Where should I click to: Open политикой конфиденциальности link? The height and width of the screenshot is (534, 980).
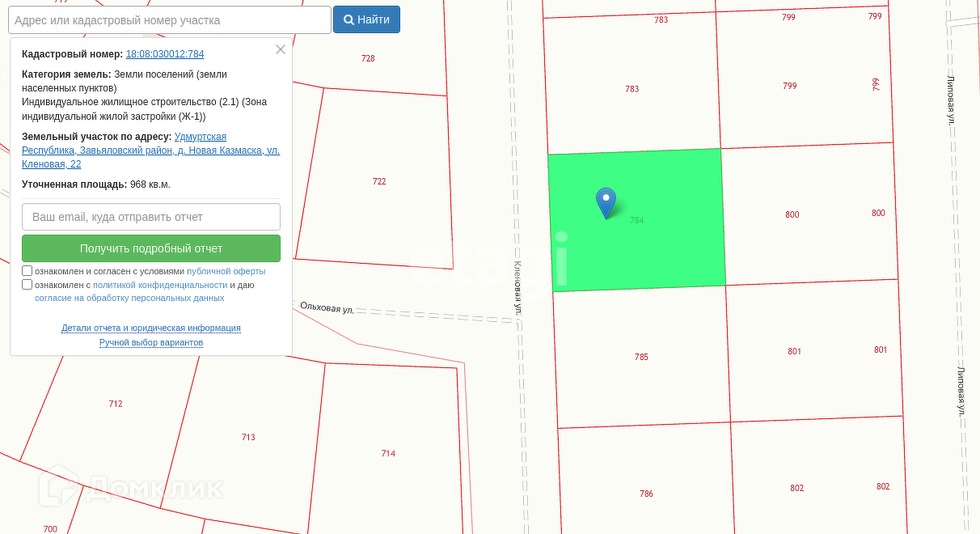coord(160,285)
